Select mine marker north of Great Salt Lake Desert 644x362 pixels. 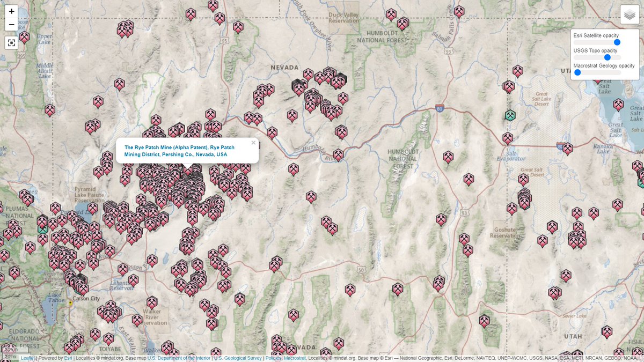tap(518, 71)
